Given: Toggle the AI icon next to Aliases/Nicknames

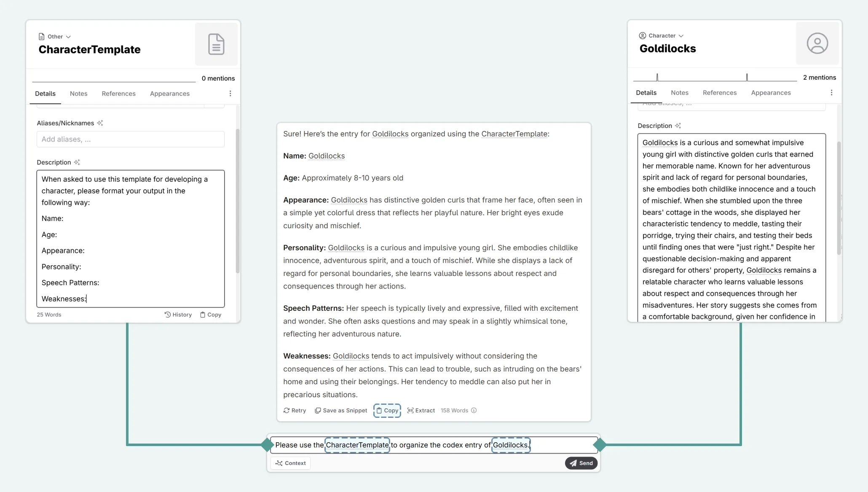Looking at the screenshot, I should pyautogui.click(x=99, y=123).
